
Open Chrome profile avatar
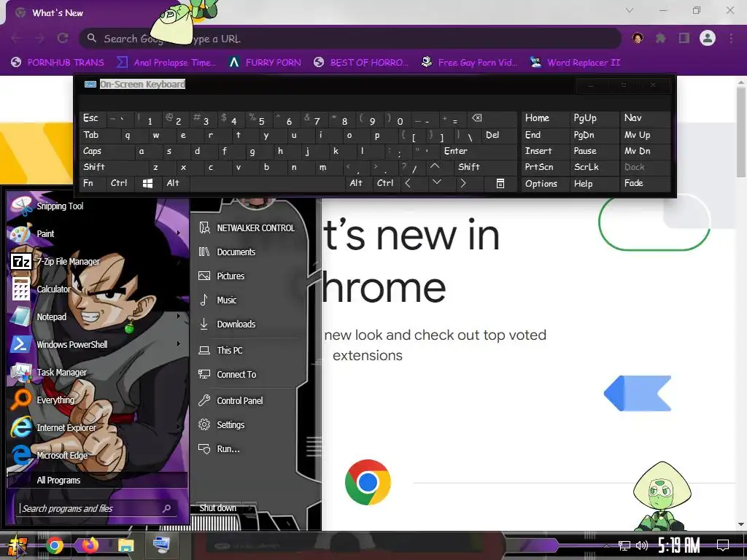(x=708, y=38)
